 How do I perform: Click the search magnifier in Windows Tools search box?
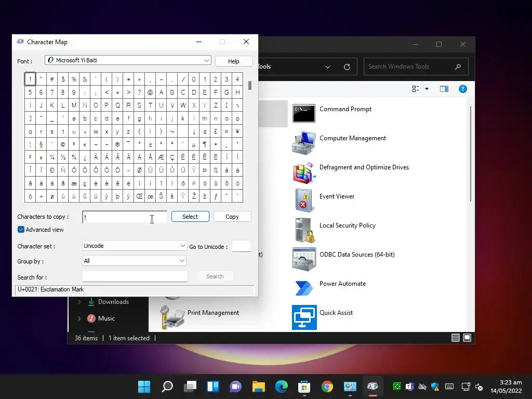click(458, 66)
